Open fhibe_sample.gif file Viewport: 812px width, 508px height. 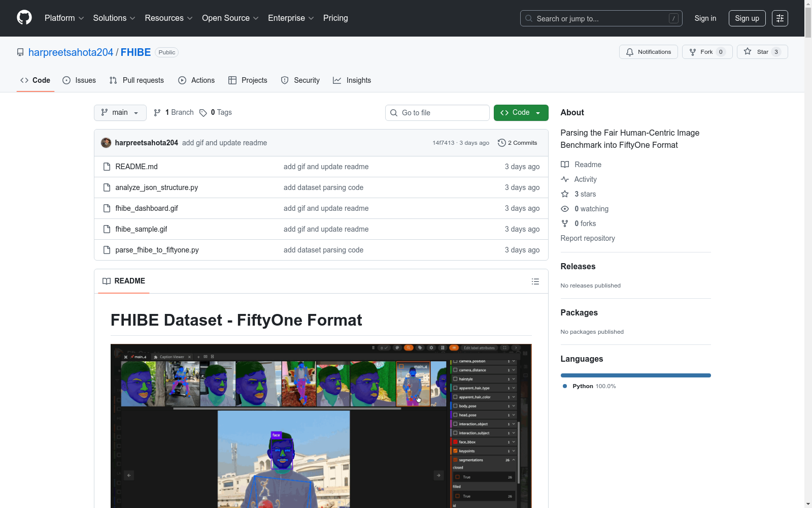click(141, 229)
